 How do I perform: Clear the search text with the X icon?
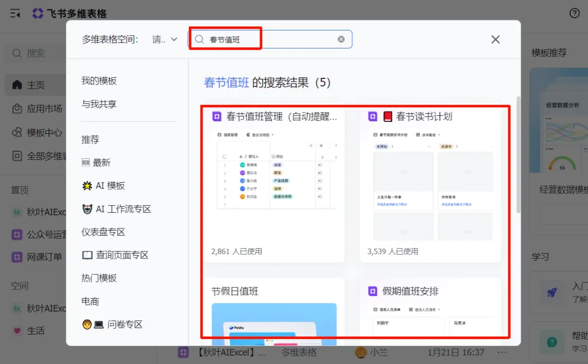coord(341,39)
